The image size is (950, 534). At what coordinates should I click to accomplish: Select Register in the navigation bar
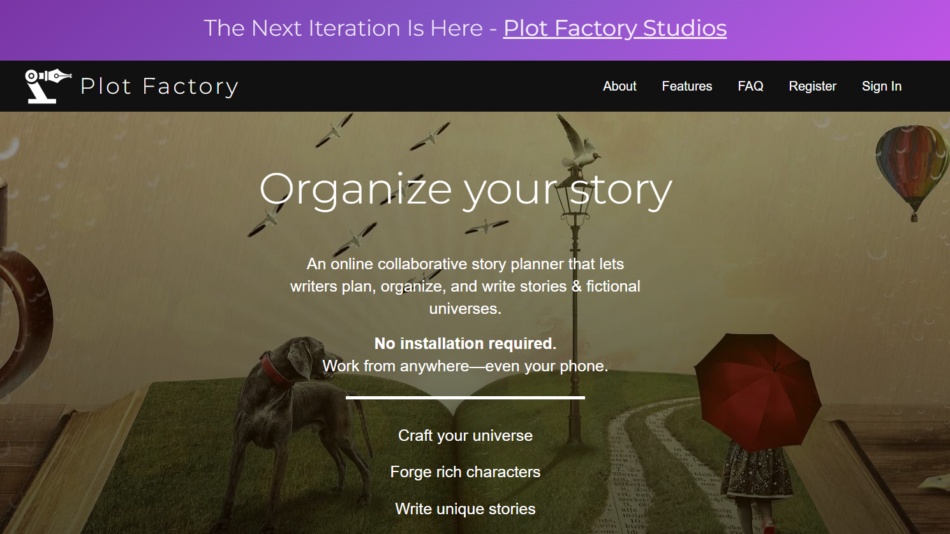coord(812,86)
